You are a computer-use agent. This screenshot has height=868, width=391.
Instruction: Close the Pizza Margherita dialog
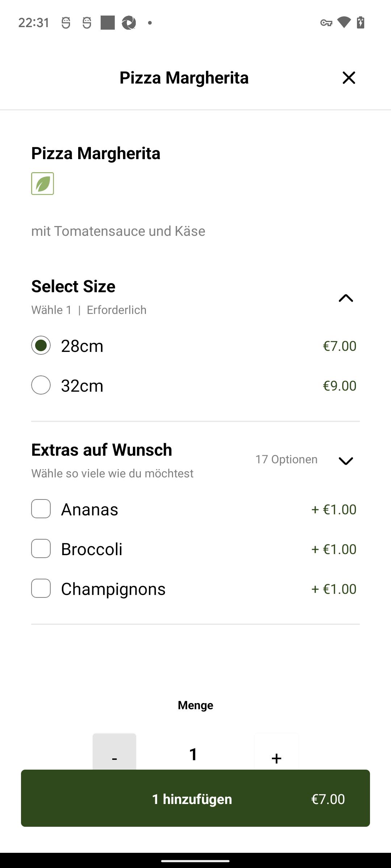pos(349,78)
